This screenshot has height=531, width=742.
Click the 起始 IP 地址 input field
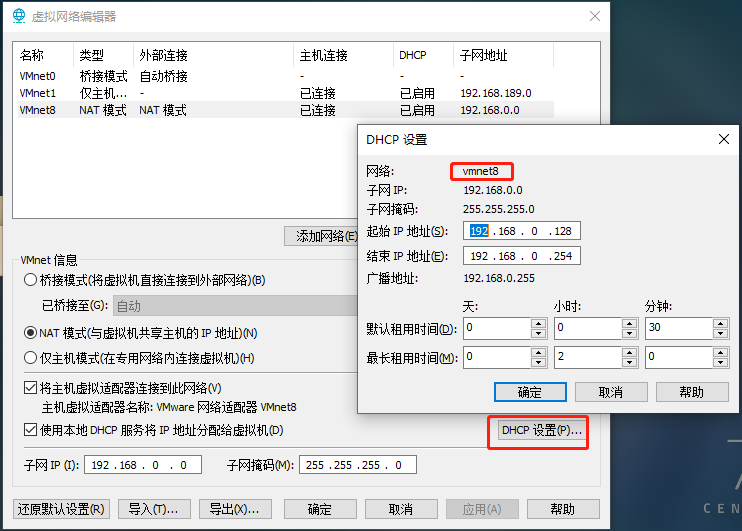point(521,231)
